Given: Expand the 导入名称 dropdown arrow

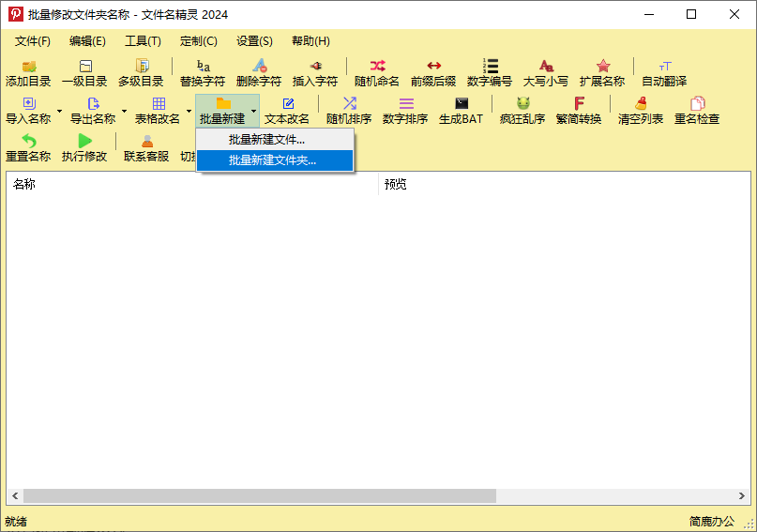Looking at the screenshot, I should pyautogui.click(x=60, y=111).
